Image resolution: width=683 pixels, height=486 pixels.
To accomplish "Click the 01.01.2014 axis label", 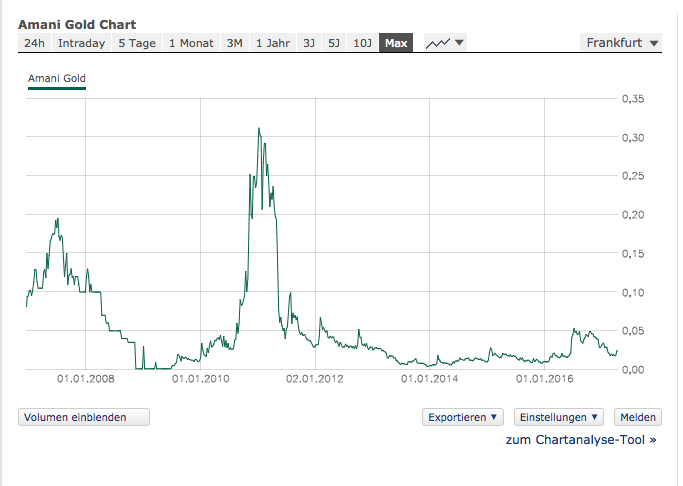I will (429, 379).
